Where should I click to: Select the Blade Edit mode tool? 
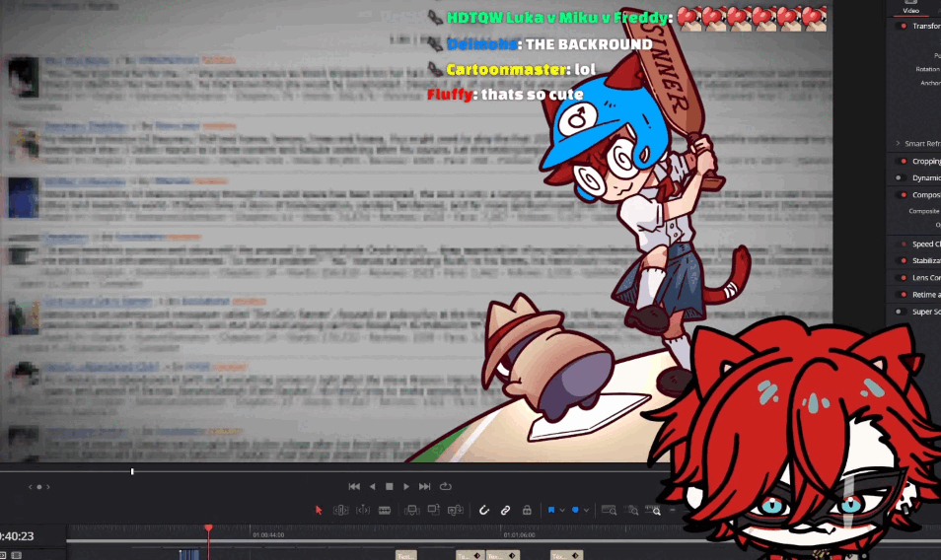click(385, 511)
